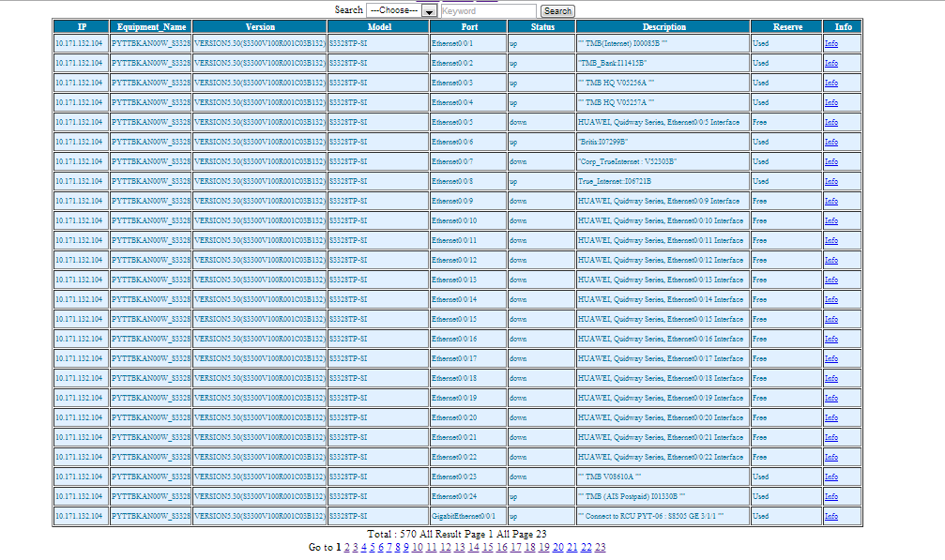Select the TMB V08610A description cell
Screen dimensions: 945x560
click(663, 477)
